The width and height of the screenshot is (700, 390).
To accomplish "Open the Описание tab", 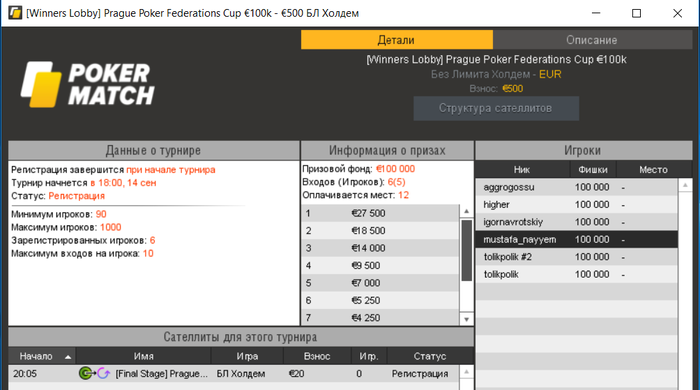I will coord(592,40).
